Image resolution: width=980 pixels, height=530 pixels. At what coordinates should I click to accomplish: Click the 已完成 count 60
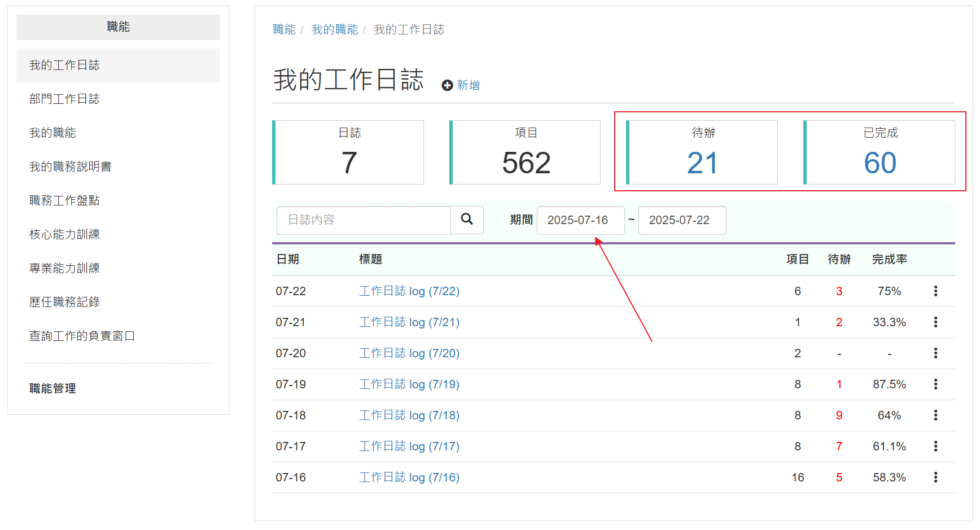click(880, 163)
